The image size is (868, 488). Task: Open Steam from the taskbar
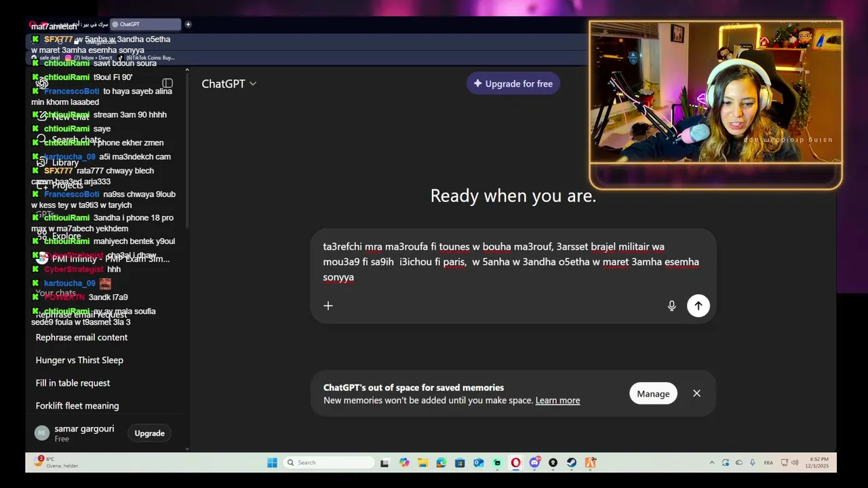click(x=572, y=462)
